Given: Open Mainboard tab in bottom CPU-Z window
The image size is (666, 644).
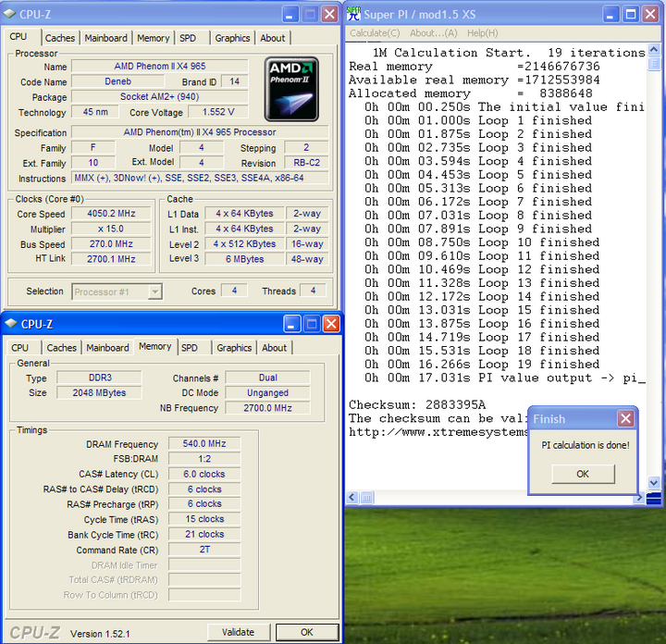Looking at the screenshot, I should coord(107,348).
